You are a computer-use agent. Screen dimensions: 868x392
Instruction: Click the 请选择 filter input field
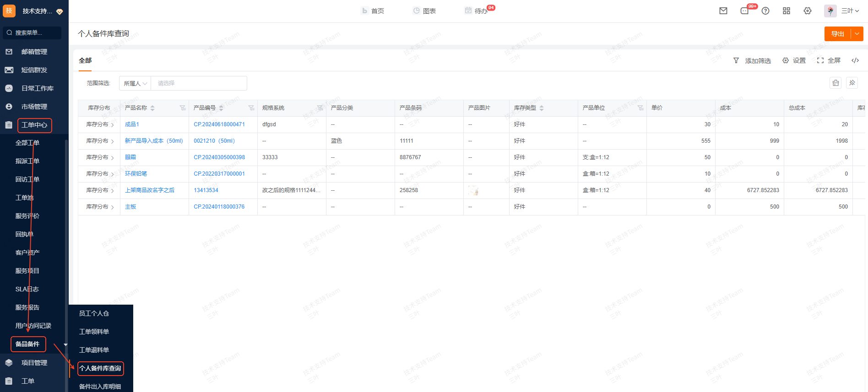(199, 83)
